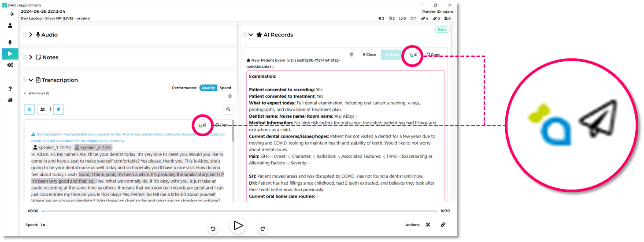
Task: Click the home icon in left sidebar
Action: click(10, 100)
